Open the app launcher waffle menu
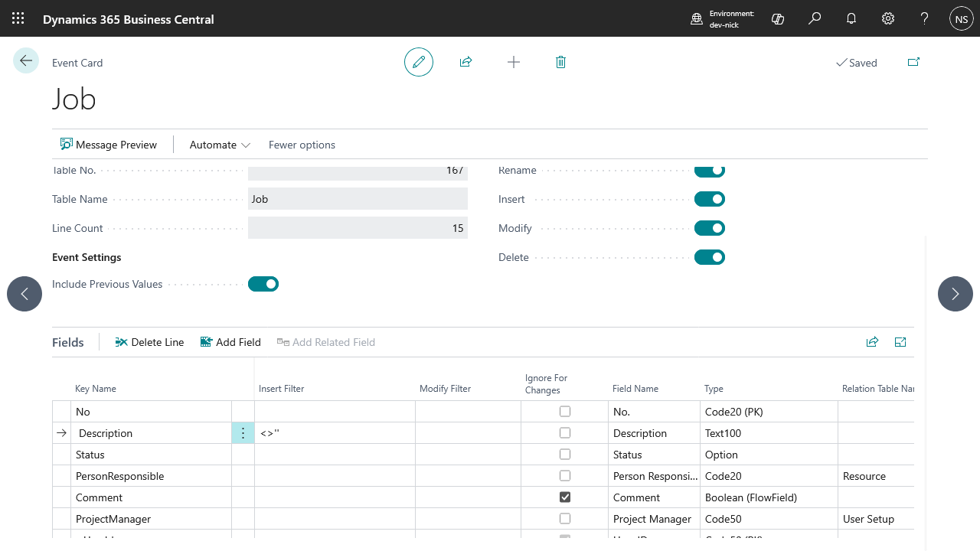Screen dimensions: 980x551 [18, 19]
